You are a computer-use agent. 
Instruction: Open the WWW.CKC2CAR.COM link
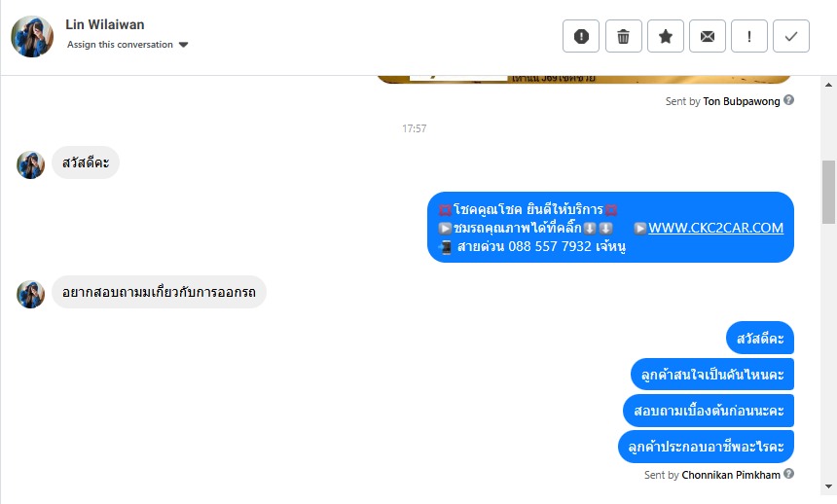coord(715,228)
